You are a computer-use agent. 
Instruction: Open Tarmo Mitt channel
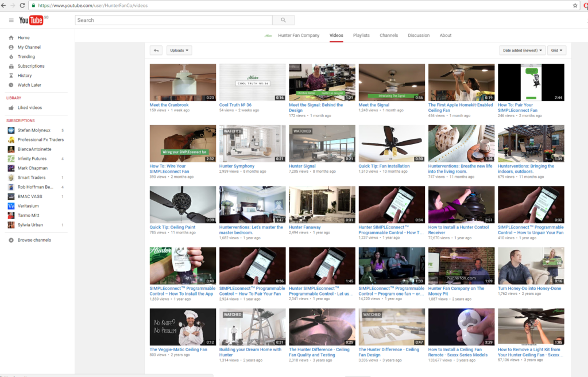click(29, 216)
